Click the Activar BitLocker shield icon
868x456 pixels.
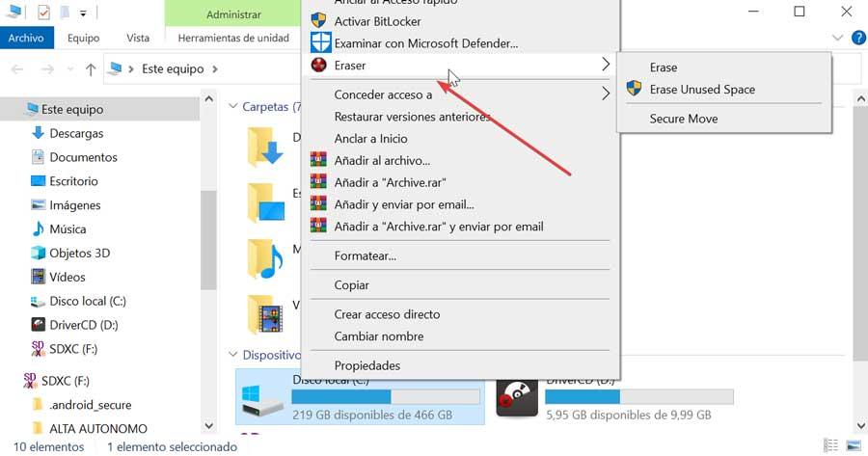tap(319, 21)
